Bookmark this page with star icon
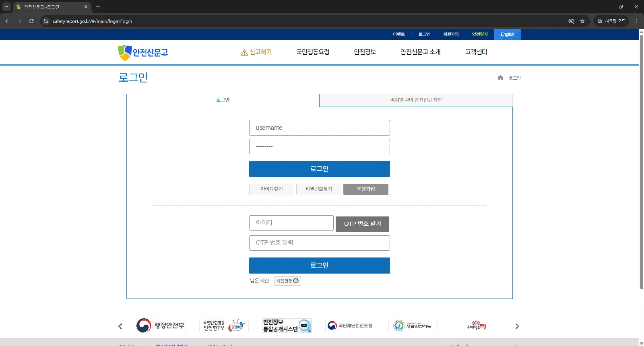Image resolution: width=644 pixels, height=346 pixels. [582, 21]
